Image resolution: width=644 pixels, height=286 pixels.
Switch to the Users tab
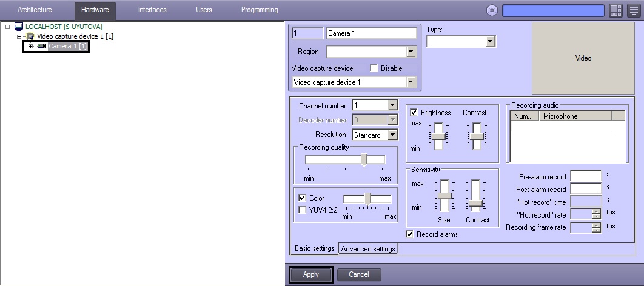(x=204, y=10)
